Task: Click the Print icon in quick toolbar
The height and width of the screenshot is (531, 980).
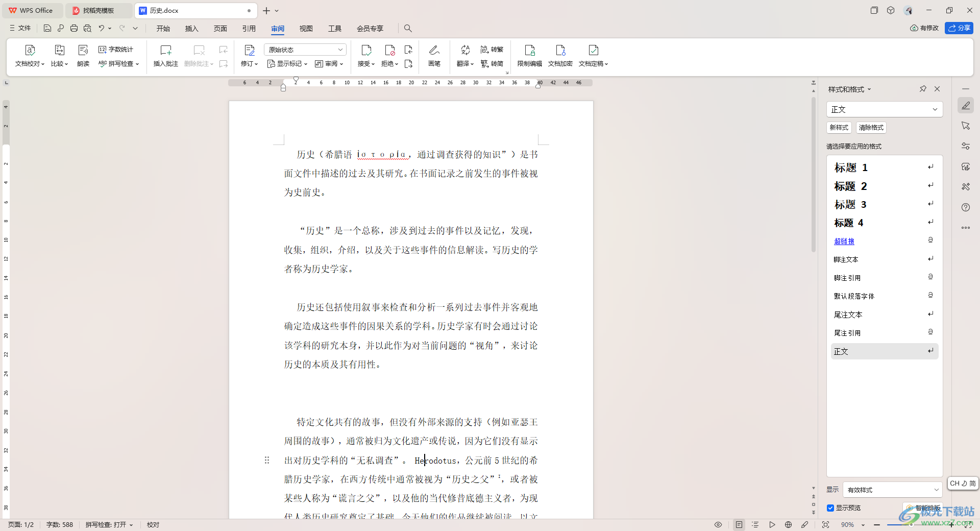Action: coord(74,28)
